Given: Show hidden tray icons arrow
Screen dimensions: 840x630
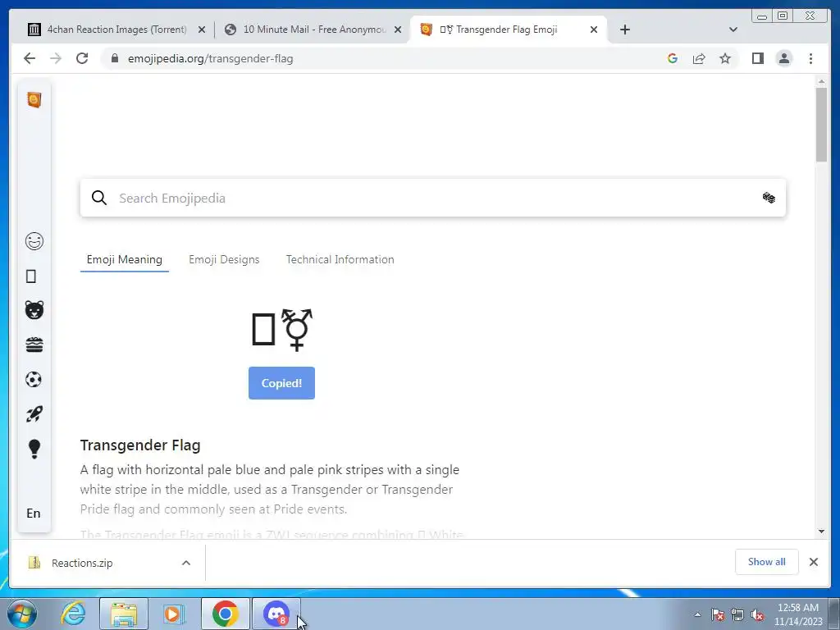Looking at the screenshot, I should [x=697, y=614].
